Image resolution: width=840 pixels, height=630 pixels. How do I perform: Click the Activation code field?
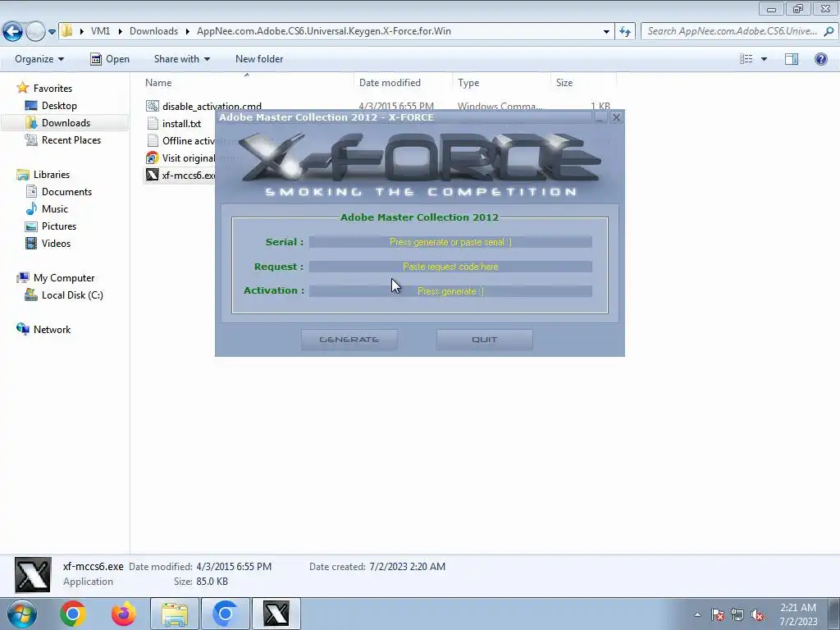pyautogui.click(x=450, y=291)
